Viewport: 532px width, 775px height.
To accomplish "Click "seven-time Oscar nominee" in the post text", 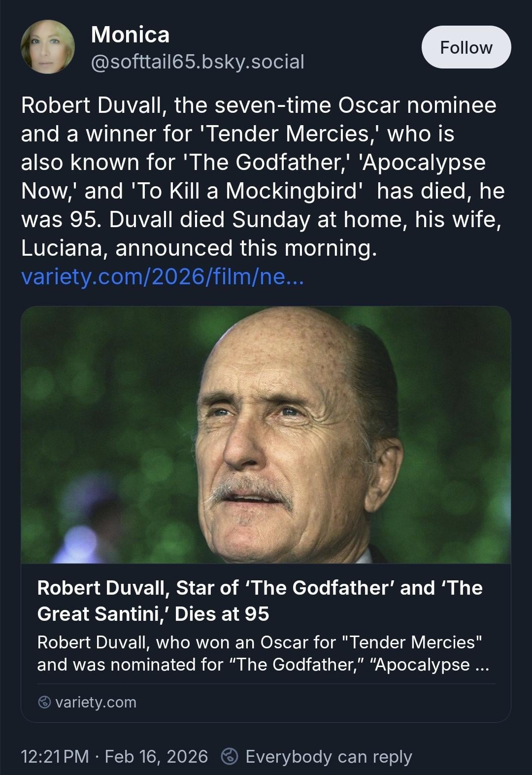I will click(x=335, y=105).
